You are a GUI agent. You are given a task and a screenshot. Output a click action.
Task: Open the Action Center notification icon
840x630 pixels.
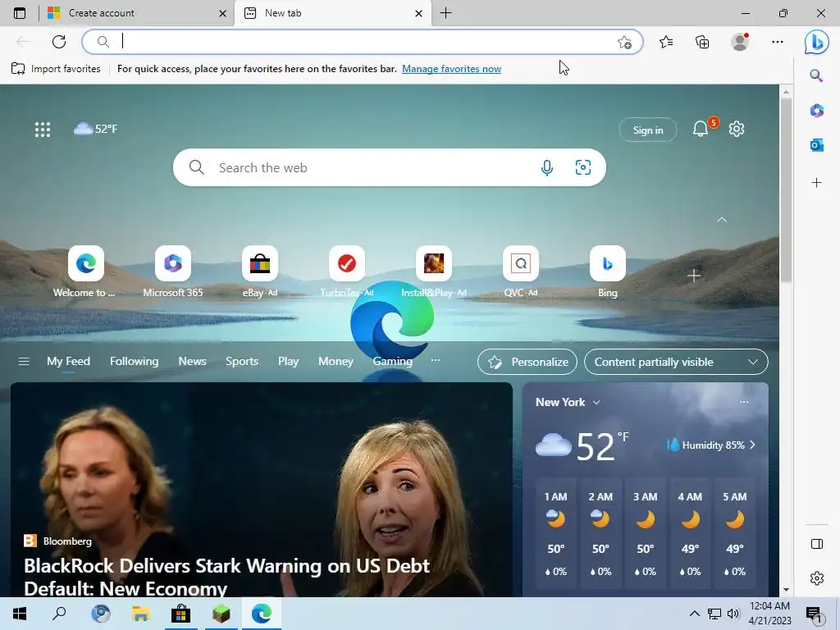pyautogui.click(x=815, y=614)
